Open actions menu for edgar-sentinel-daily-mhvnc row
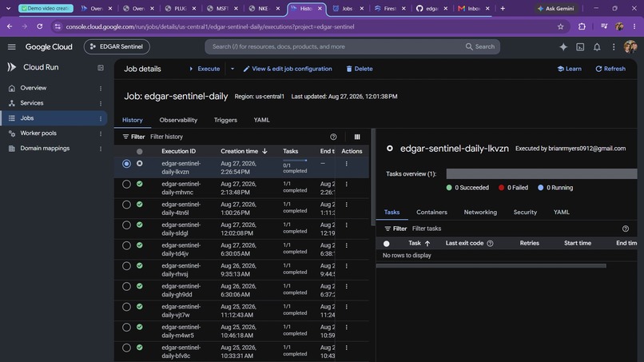The image size is (644, 362). coord(346,184)
